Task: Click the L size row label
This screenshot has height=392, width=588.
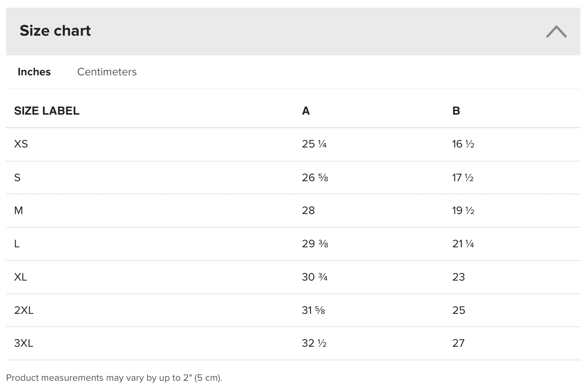Action: (17, 244)
